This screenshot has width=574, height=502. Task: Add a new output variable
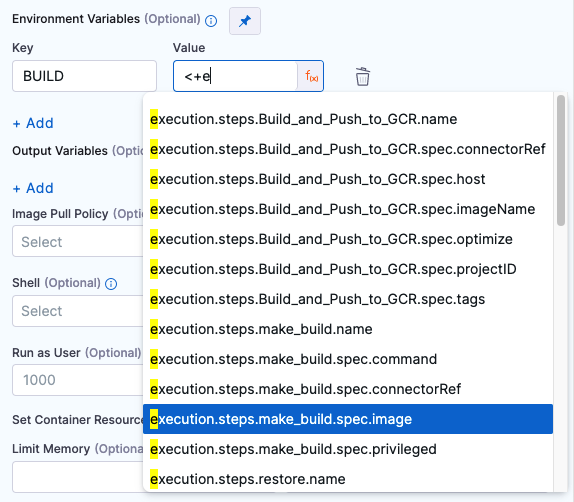(x=33, y=188)
